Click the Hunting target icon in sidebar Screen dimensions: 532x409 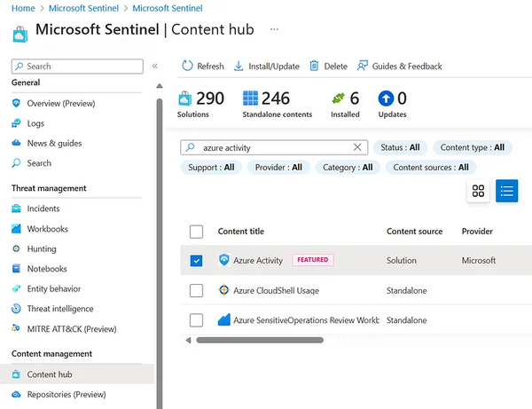[16, 248]
